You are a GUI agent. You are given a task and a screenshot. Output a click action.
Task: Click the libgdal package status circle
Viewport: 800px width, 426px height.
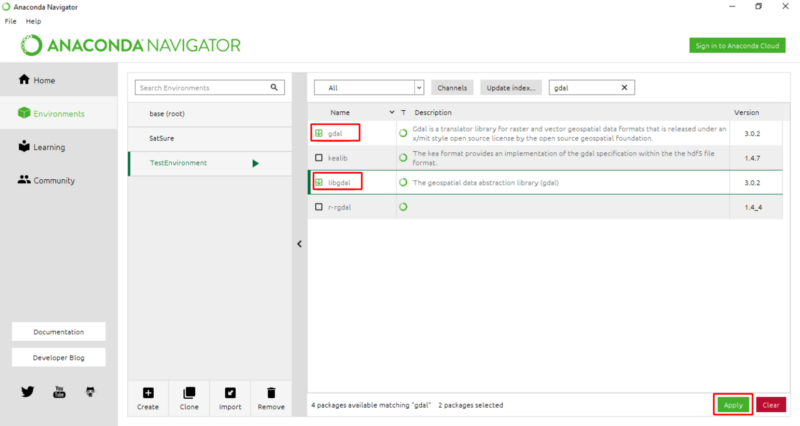403,182
